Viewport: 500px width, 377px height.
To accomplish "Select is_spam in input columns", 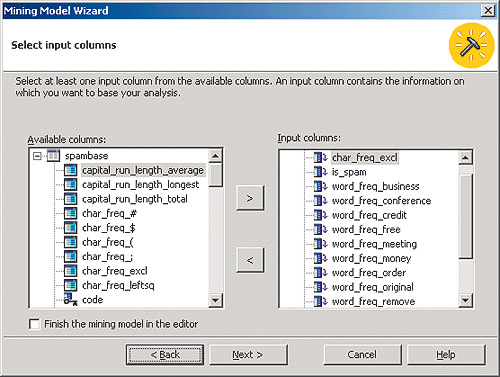I will point(349,172).
